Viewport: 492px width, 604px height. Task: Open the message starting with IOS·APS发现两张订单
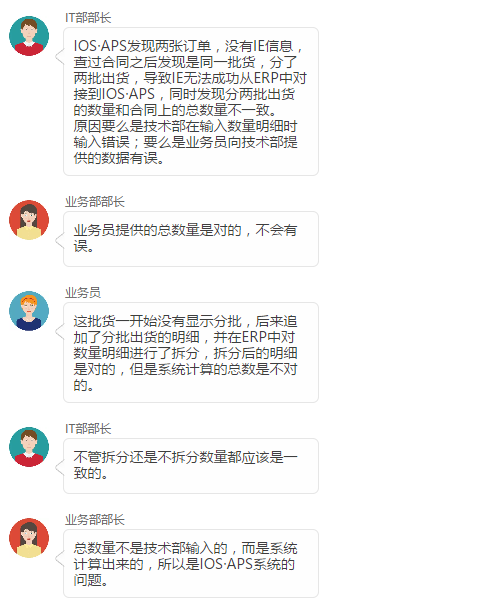coord(191,102)
